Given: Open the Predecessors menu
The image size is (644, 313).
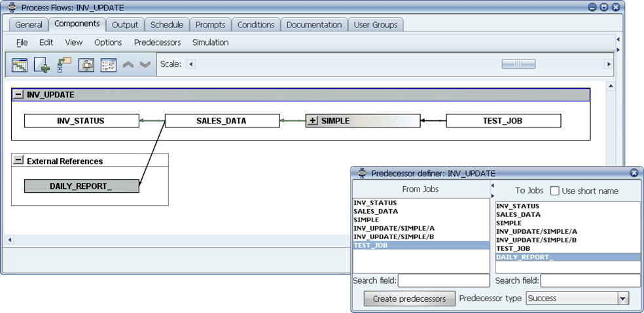Looking at the screenshot, I should (157, 42).
